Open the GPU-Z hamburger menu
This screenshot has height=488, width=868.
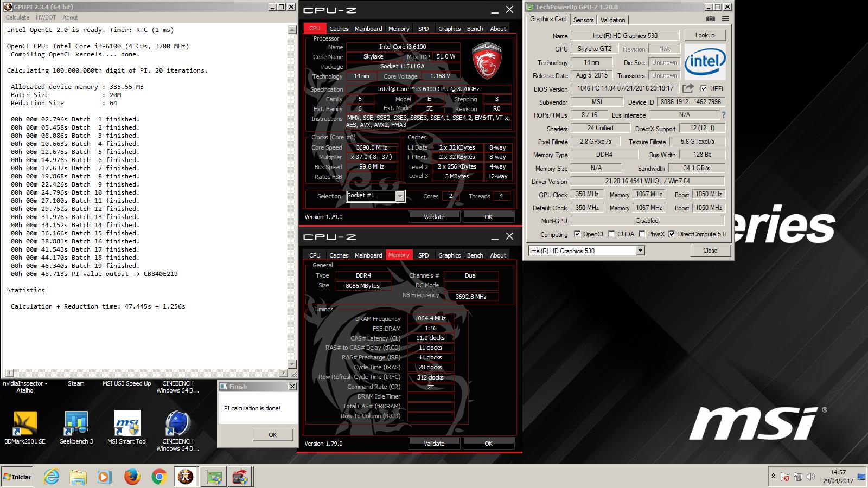(x=725, y=19)
